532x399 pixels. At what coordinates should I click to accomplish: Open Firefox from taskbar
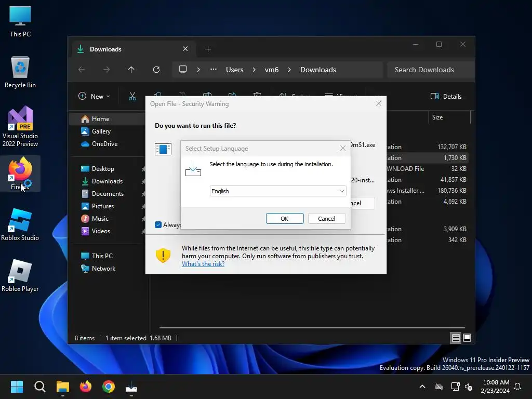86,387
